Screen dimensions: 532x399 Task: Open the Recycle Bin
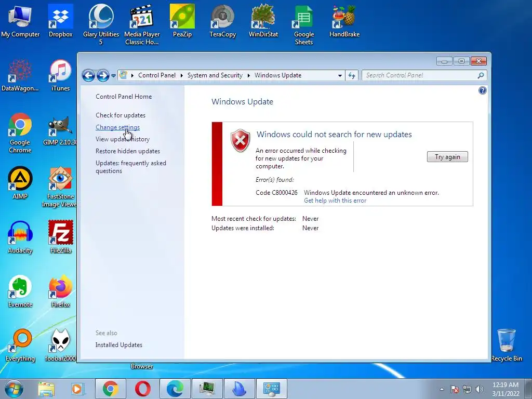coord(507,345)
